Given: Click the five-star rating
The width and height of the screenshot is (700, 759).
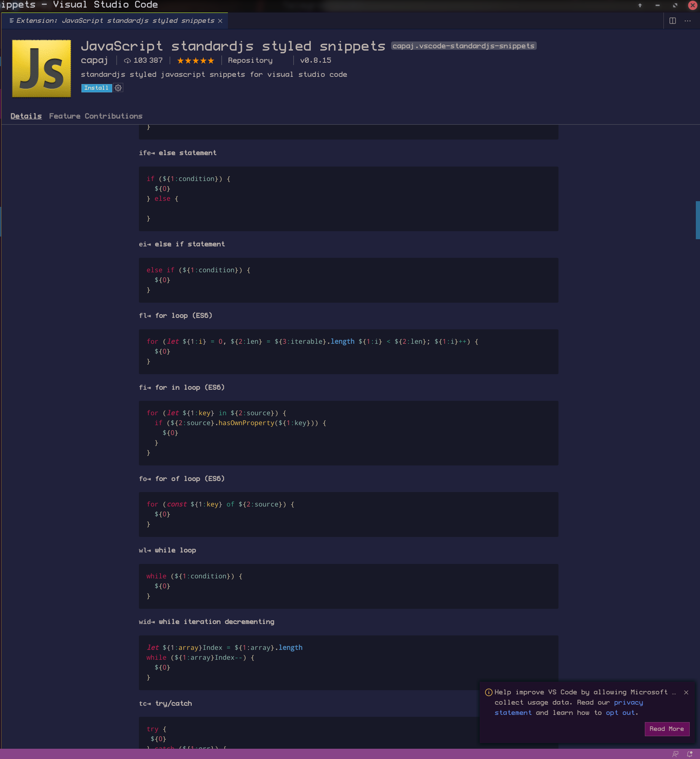Looking at the screenshot, I should click(196, 60).
